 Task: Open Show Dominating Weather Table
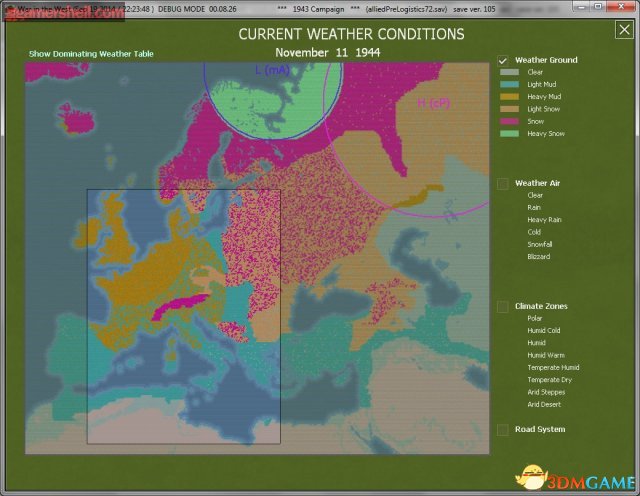[x=91, y=54]
